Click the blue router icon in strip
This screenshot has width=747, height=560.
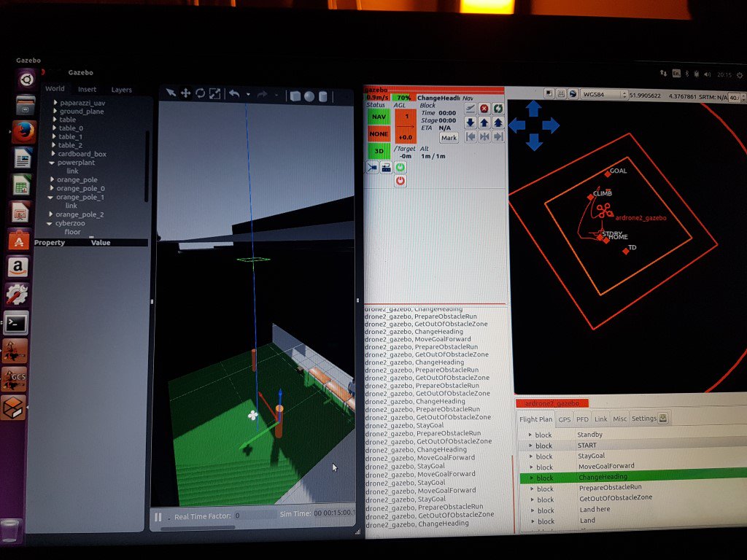click(386, 168)
